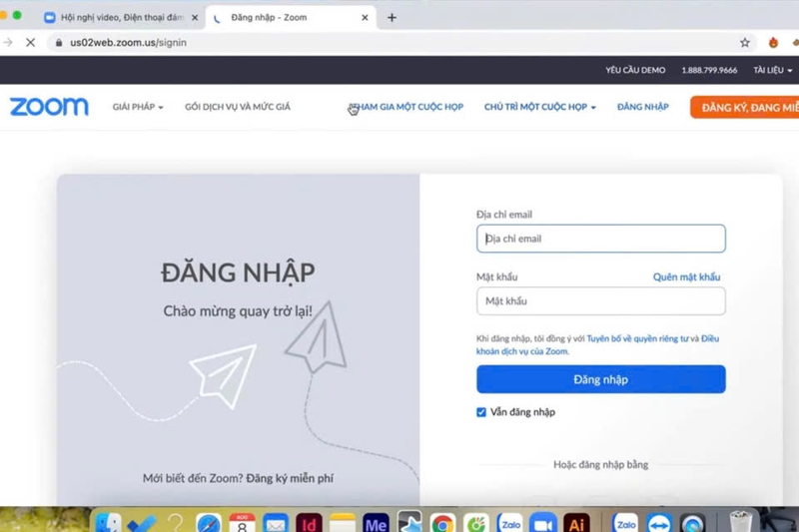The height and width of the screenshot is (532, 799).
Task: Click the browser address bar URL
Action: (129, 43)
